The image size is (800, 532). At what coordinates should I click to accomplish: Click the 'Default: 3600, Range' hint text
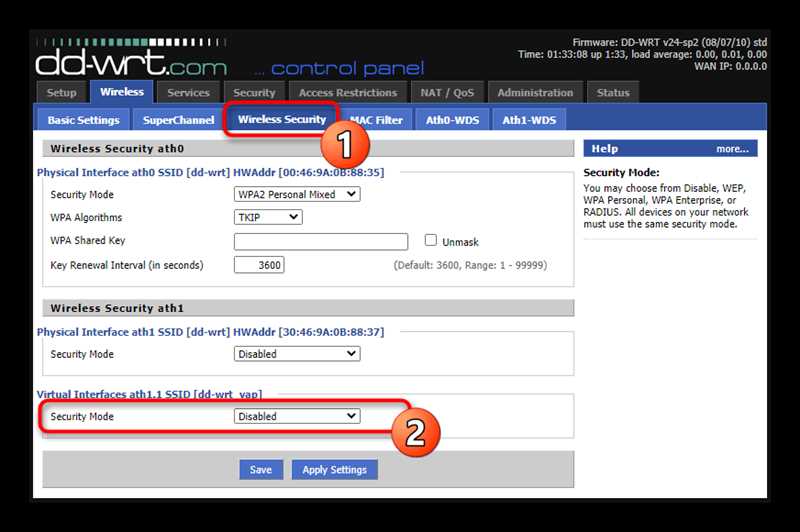click(470, 265)
